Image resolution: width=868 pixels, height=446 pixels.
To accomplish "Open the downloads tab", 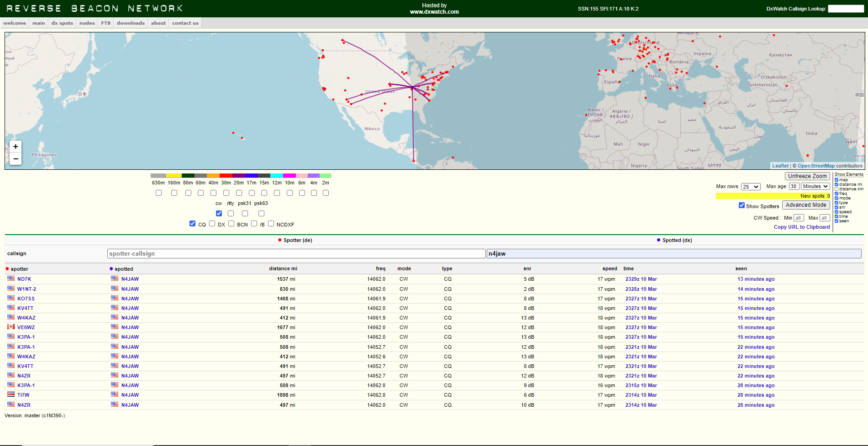I will click(x=131, y=23).
